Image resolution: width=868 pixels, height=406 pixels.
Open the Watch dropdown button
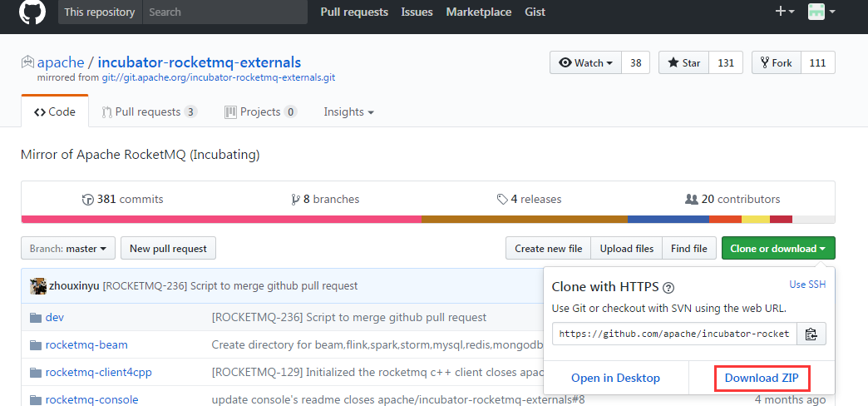(x=585, y=62)
